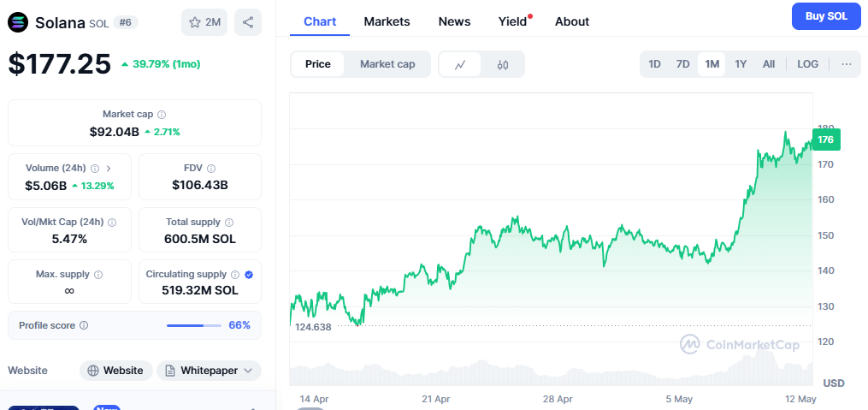Click the 21 Apr date axis label

(435, 399)
